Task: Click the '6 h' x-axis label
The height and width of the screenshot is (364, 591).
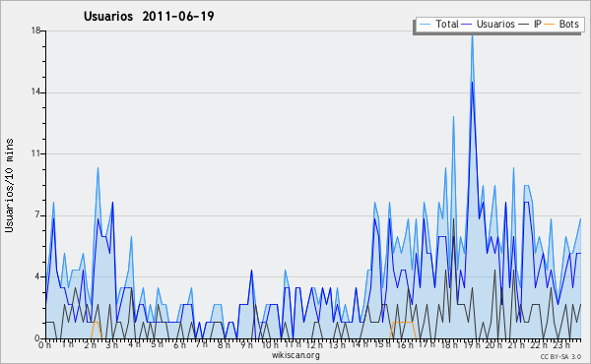Action: [x=179, y=345]
